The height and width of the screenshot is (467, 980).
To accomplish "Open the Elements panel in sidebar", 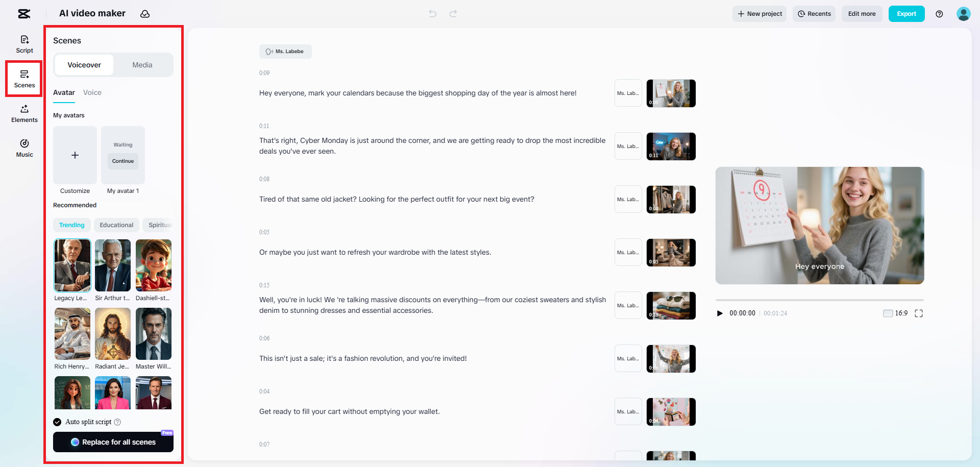I will 24,114.
